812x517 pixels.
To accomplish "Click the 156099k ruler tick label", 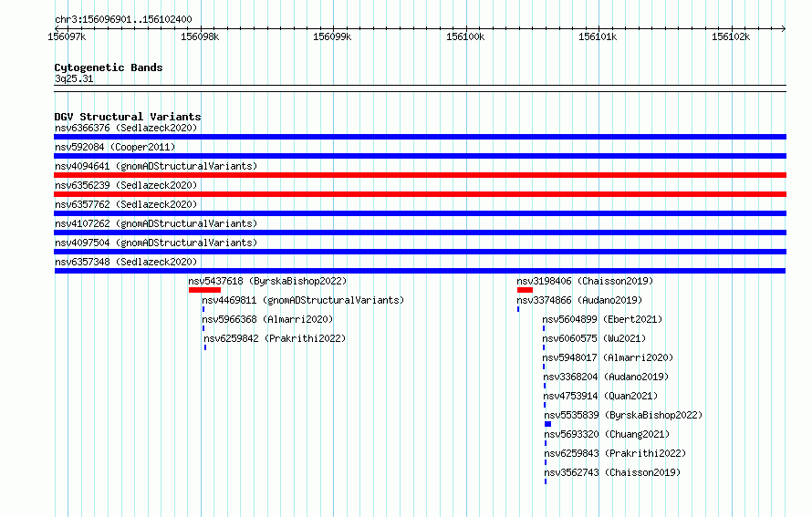I will coord(332,36).
